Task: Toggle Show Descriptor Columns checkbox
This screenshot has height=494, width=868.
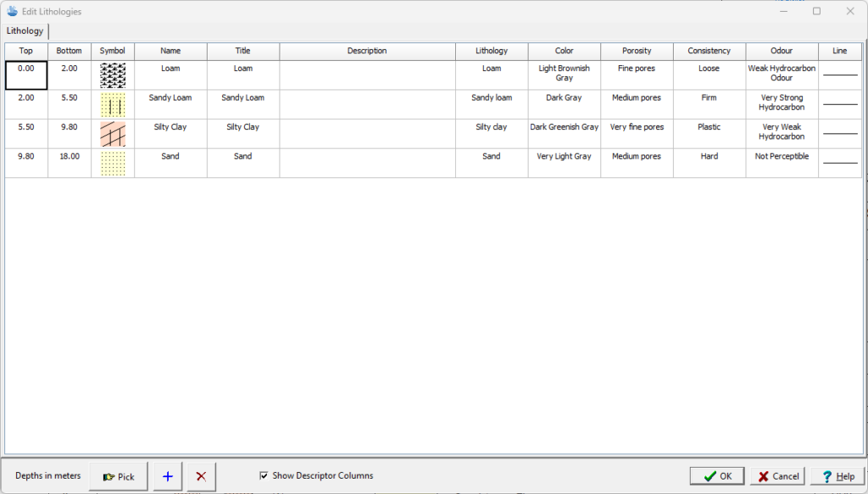Action: tap(264, 475)
